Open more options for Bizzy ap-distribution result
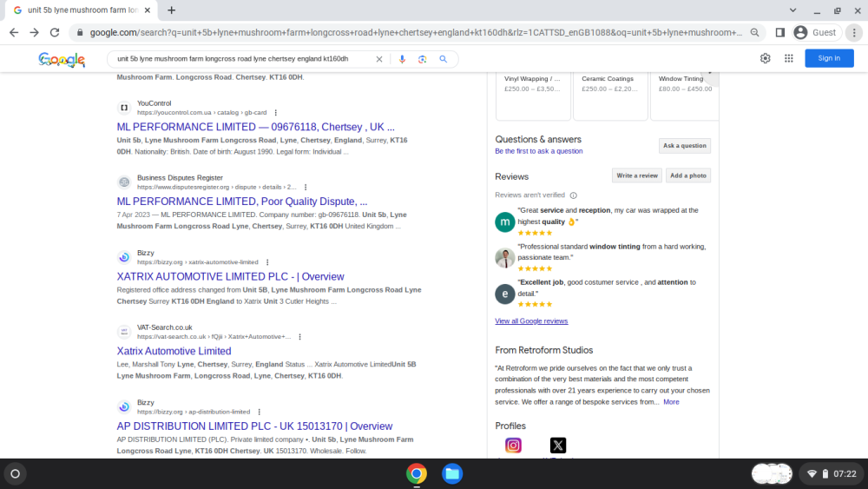 [259, 412]
